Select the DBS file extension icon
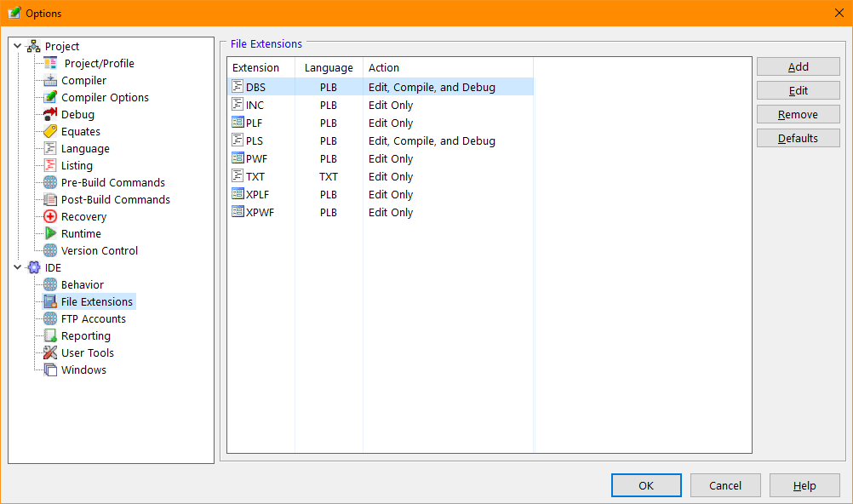This screenshot has width=853, height=504. tap(236, 86)
